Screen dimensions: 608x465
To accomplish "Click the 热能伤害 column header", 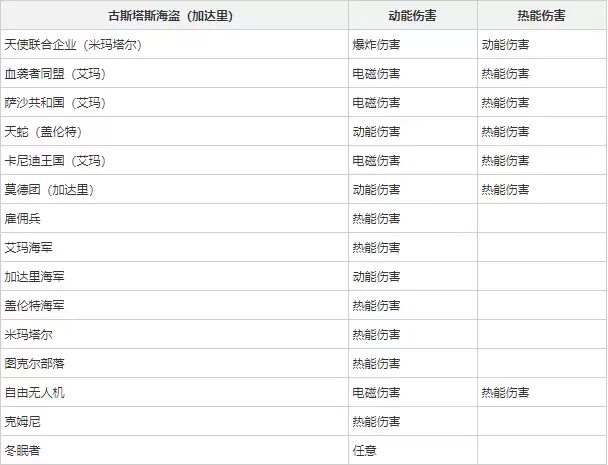I will click(x=541, y=16).
